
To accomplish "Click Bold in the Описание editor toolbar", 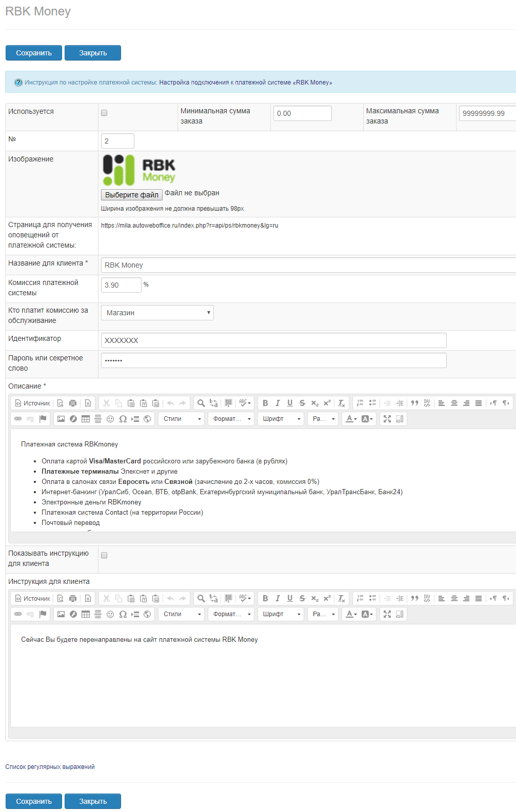I will [x=265, y=403].
